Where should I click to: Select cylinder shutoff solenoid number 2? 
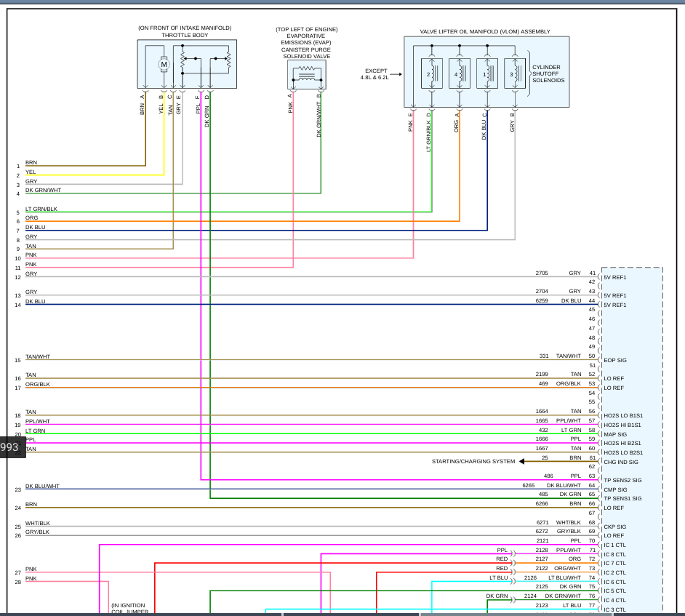click(432, 74)
